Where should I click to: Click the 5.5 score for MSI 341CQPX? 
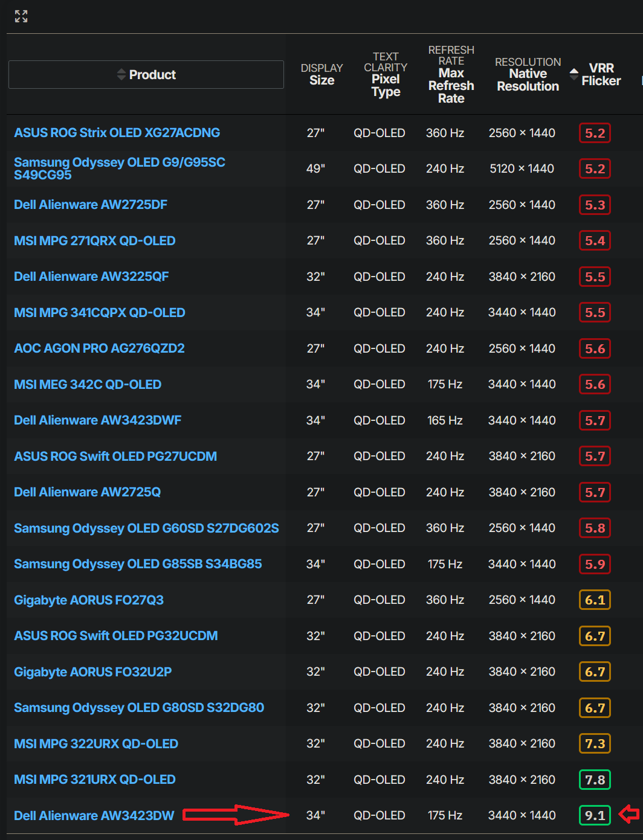pyautogui.click(x=595, y=312)
